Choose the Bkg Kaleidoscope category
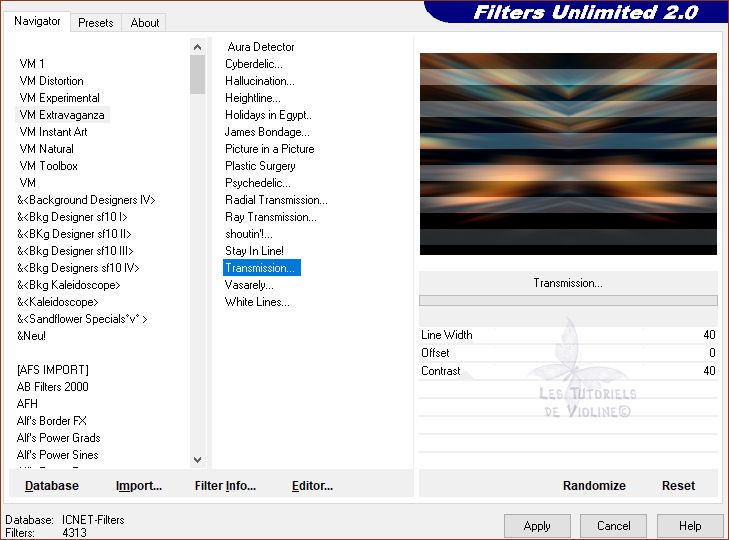Screen dimensions: 729x540 pos(68,285)
